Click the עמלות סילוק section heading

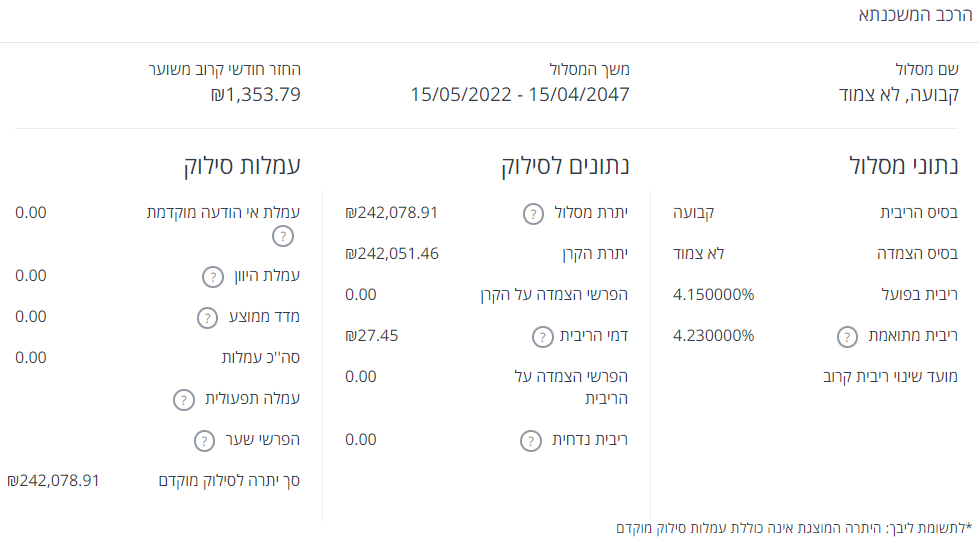tap(242, 166)
